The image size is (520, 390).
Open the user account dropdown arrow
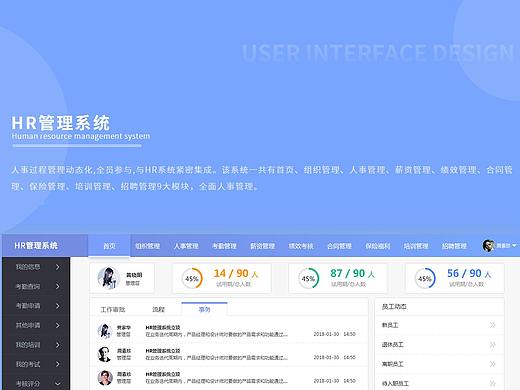(x=514, y=246)
